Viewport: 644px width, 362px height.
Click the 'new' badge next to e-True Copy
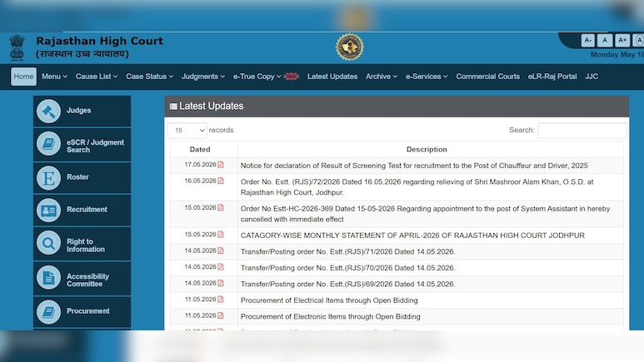(x=292, y=77)
